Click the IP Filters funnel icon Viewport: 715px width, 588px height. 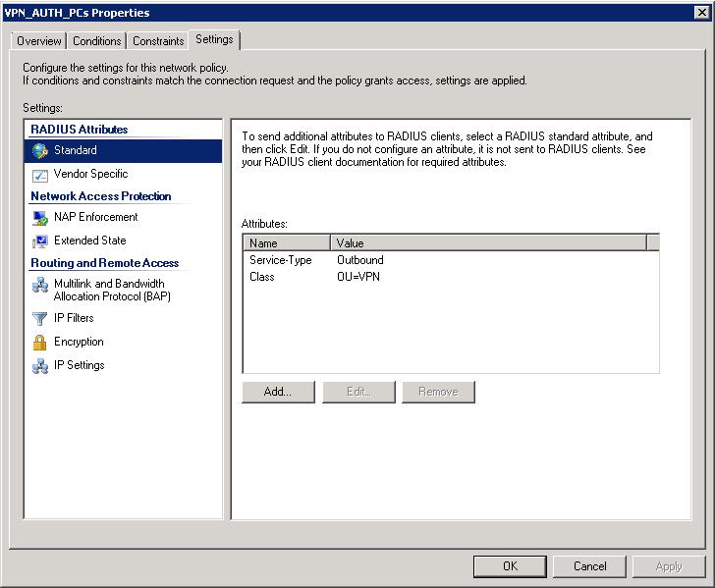tap(40, 319)
